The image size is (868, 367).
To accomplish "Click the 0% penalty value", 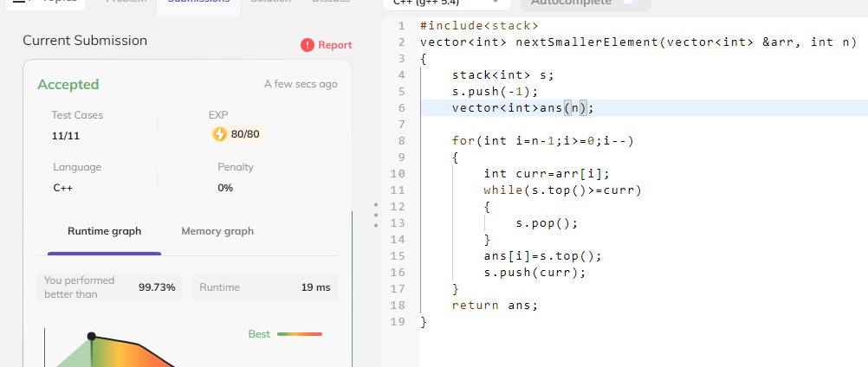I will click(225, 188).
